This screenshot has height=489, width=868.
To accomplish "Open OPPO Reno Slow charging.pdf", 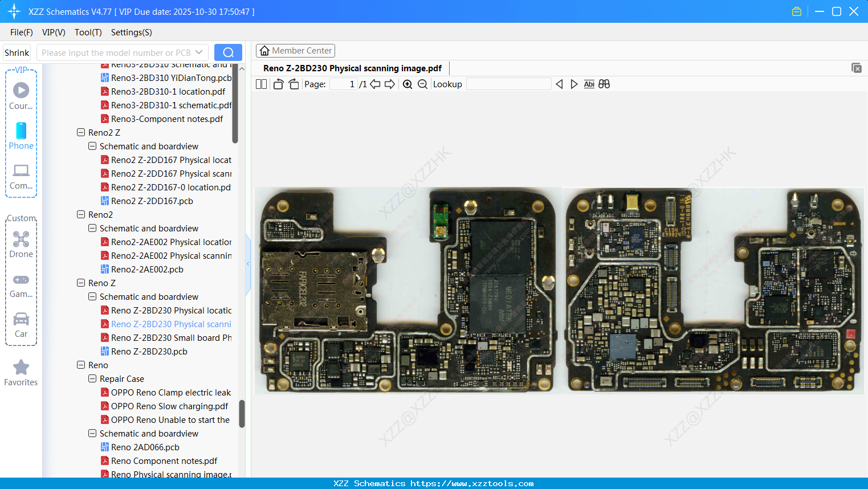I will click(169, 406).
